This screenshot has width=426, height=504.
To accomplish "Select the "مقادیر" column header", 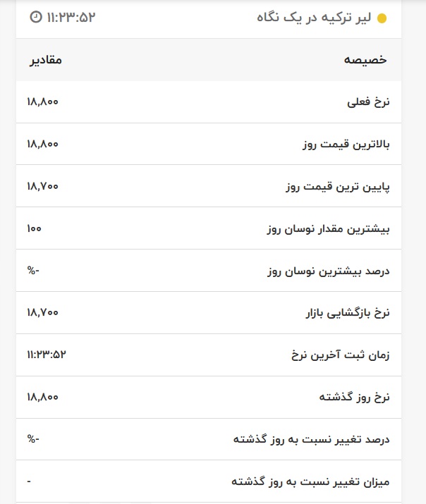I will (44, 60).
